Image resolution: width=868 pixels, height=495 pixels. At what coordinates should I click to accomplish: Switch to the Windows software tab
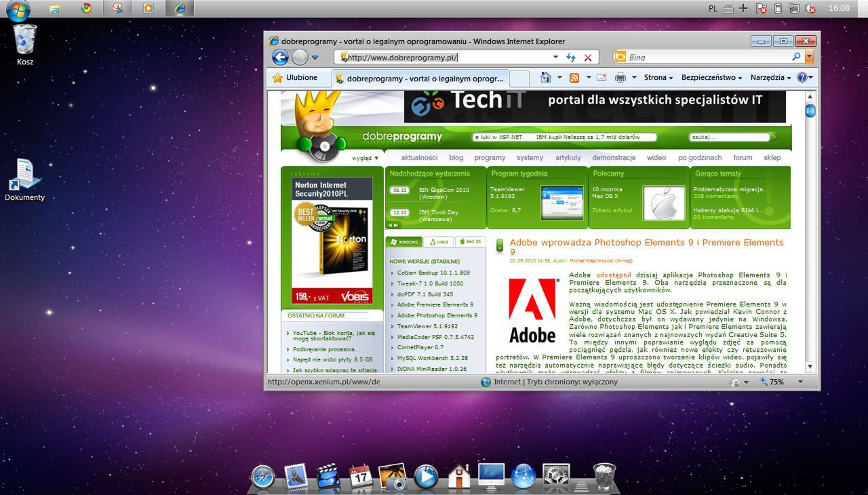point(404,241)
